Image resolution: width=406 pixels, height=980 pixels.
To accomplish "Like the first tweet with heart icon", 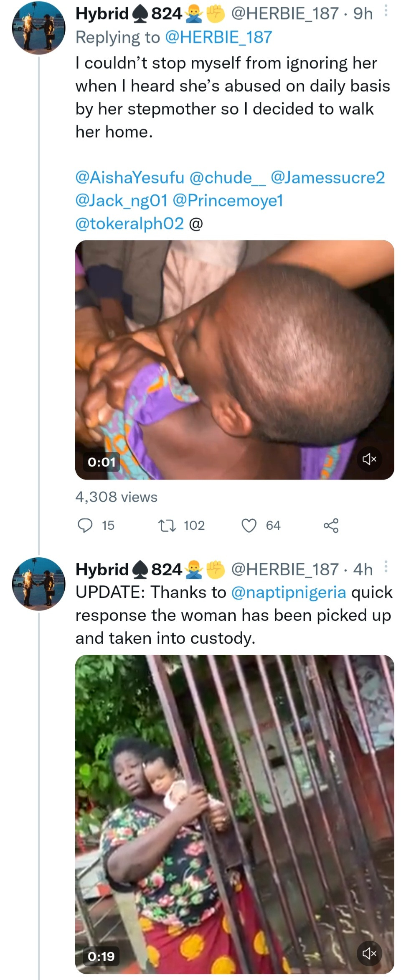I will [x=249, y=525].
